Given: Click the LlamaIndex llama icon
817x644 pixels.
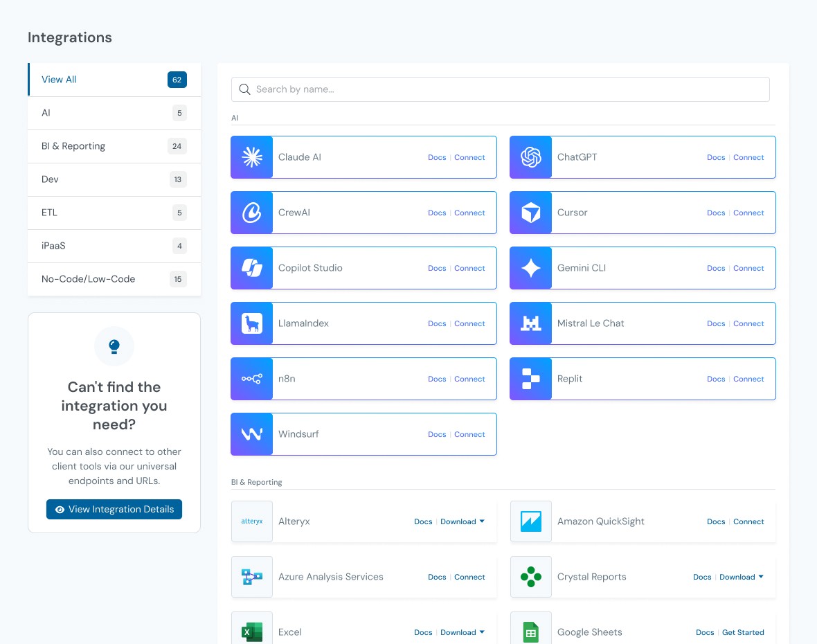Looking at the screenshot, I should coord(251,323).
